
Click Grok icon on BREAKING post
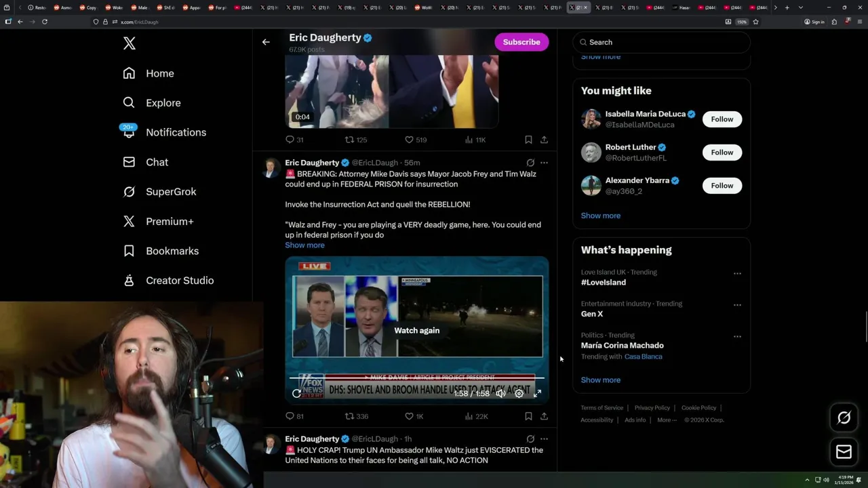(x=530, y=163)
